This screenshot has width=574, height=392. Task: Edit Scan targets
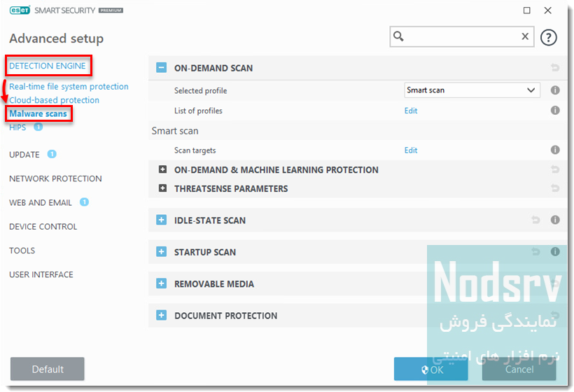click(411, 150)
